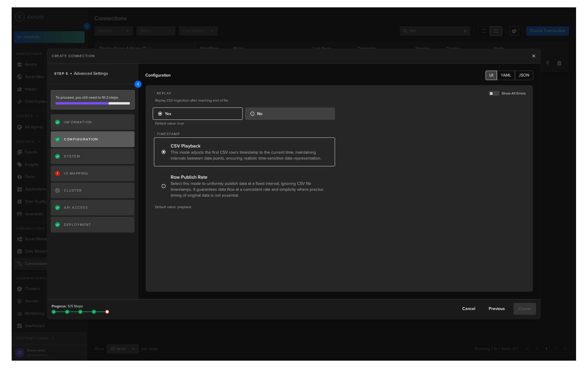The height and width of the screenshot is (368, 588).
Task: Open KelvinAI assistant button
Action: (x=49, y=37)
